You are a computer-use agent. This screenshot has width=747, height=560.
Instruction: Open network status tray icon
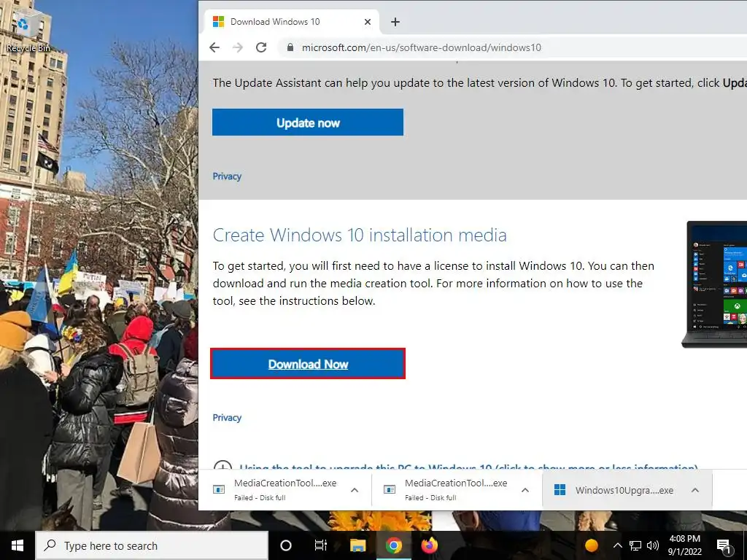coord(635,545)
